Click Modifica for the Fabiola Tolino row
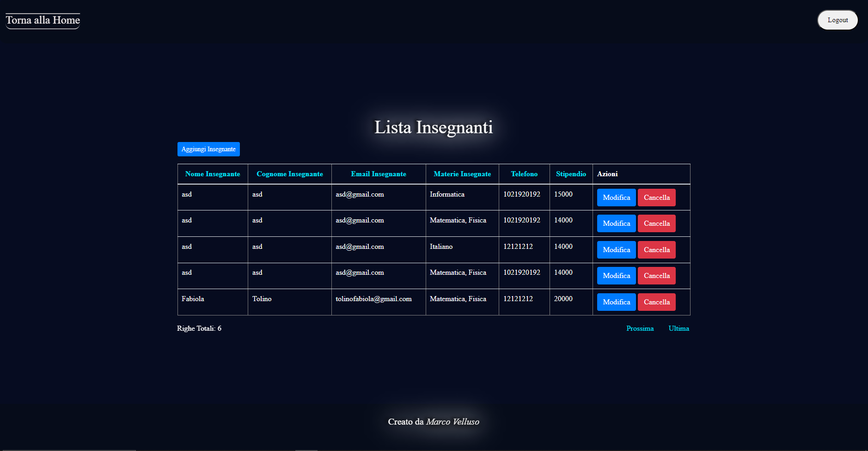This screenshot has height=451, width=868. pos(616,302)
